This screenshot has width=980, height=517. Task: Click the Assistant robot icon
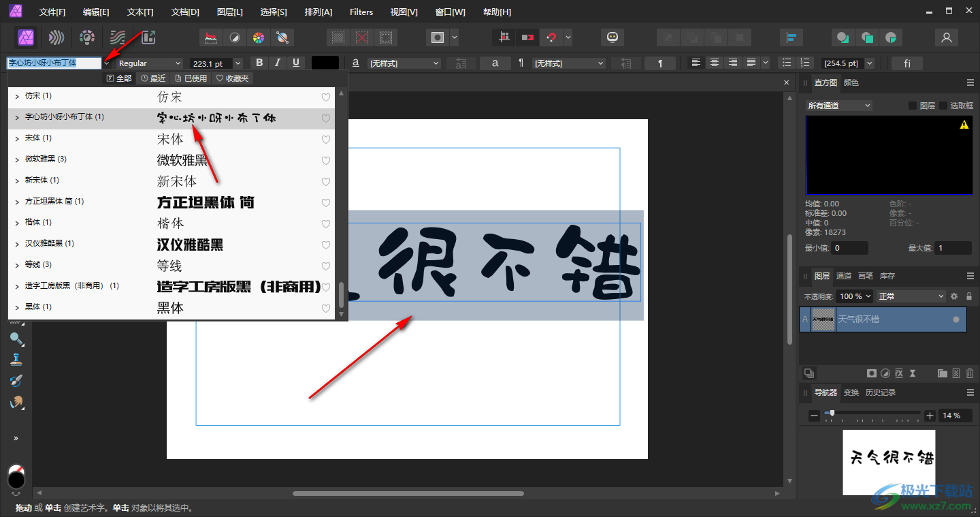612,37
